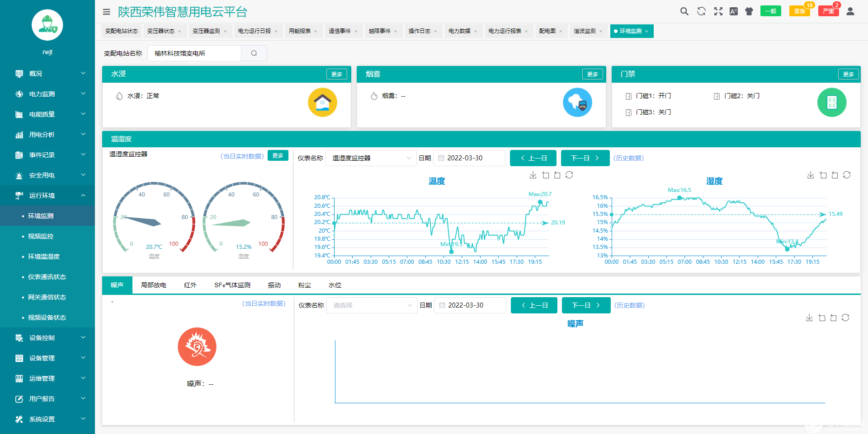868x434 pixels.
Task: Download the 温度 chart as an image
Action: pos(533,175)
